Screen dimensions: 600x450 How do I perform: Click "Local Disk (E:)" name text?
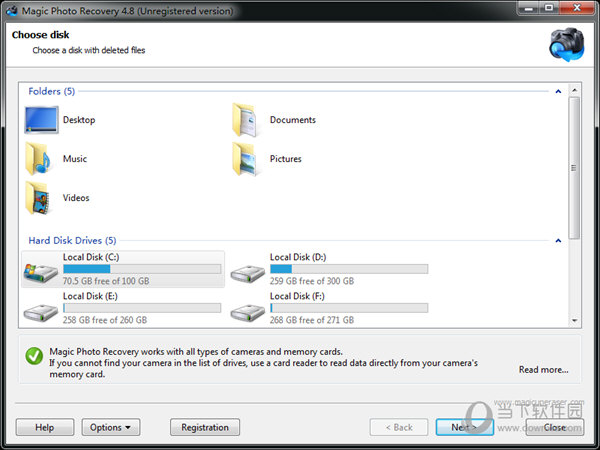tap(90, 296)
